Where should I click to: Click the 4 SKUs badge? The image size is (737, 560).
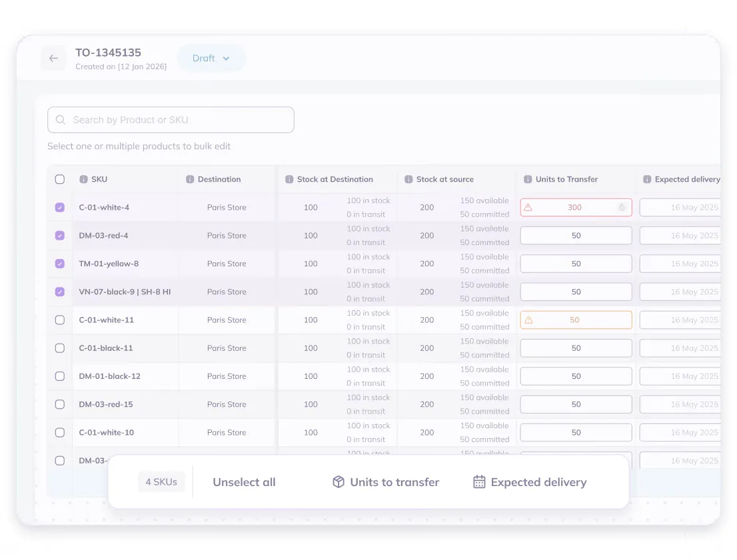coord(161,482)
